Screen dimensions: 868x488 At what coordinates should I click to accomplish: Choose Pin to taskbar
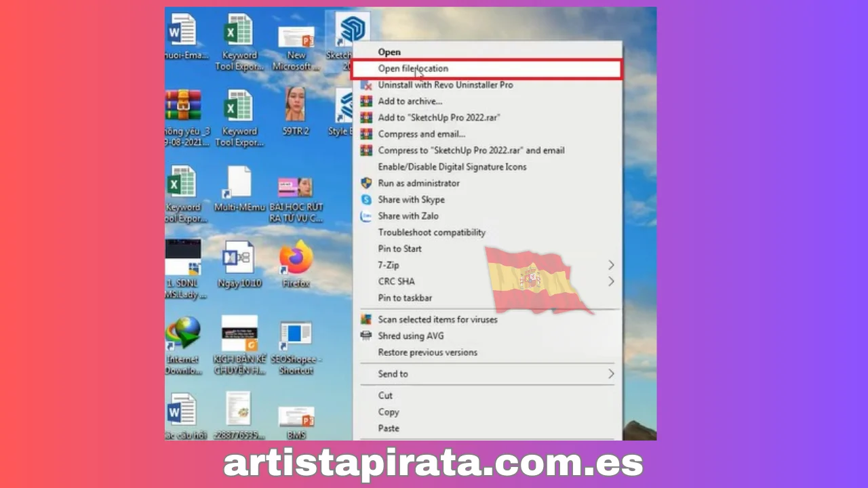[487, 298]
